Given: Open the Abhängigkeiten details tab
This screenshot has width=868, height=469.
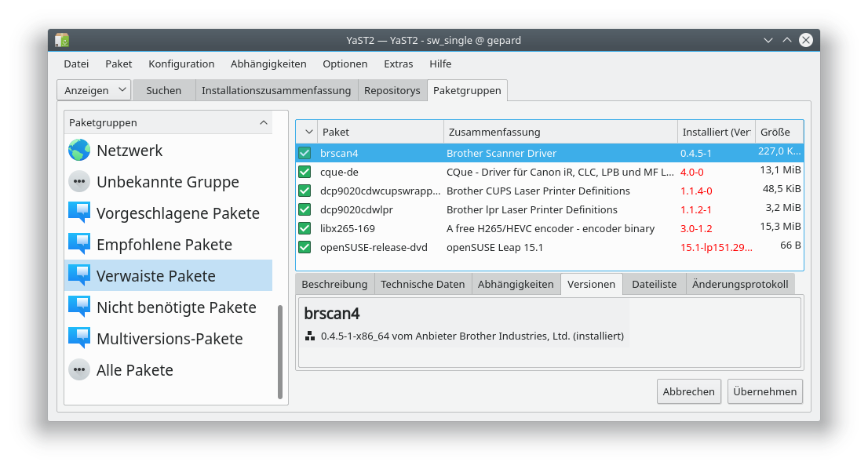Looking at the screenshot, I should [x=516, y=284].
